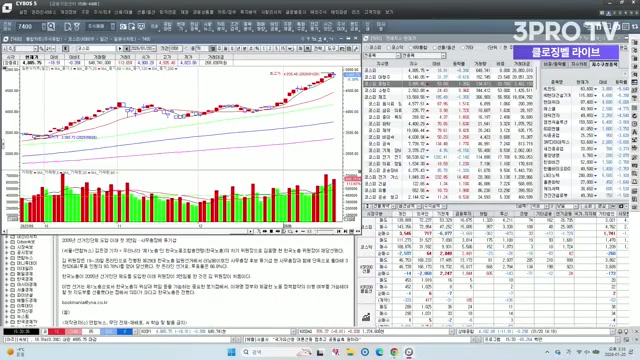Screen dimensions: 640x360
Task: Click the Windows Start button
Action: click(x=231, y=352)
